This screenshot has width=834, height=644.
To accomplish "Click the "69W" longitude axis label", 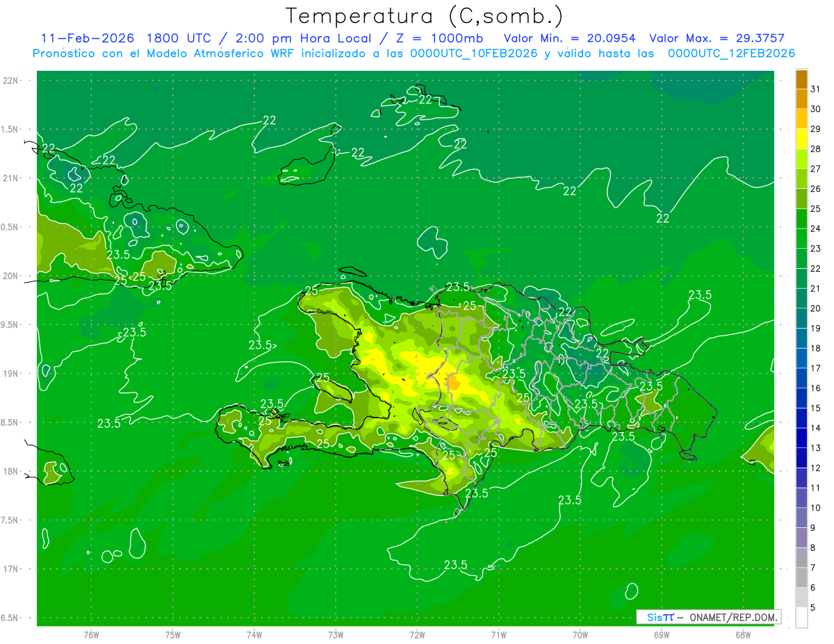I will [x=661, y=634].
